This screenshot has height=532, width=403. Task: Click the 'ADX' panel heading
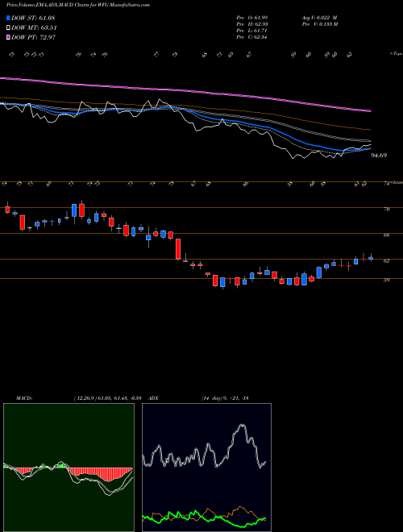pyautogui.click(x=154, y=398)
